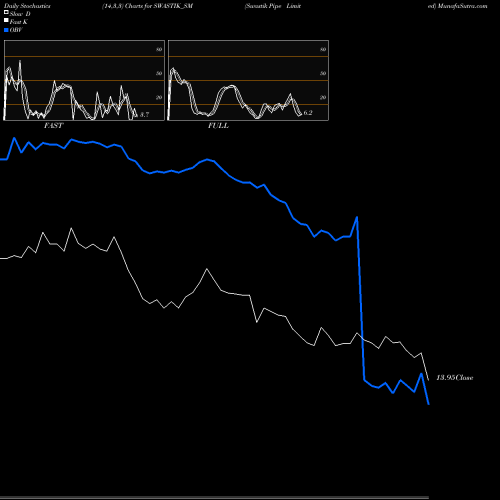Click the 50 axis label in FAST chart

pos(159,73)
